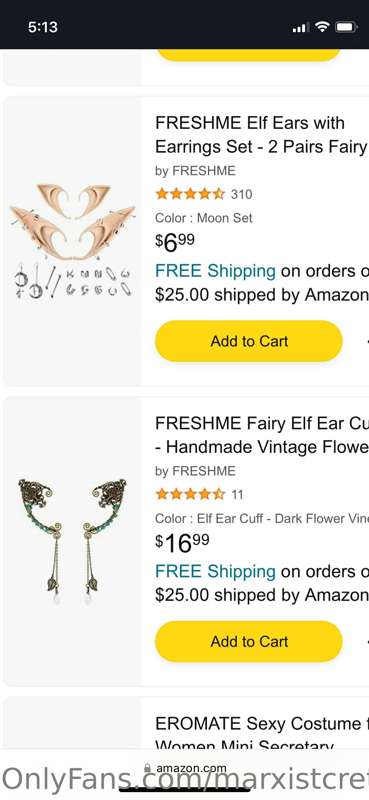Tap the amazon.com address bar
Viewport: 369px width, 800px height.
pos(185,768)
